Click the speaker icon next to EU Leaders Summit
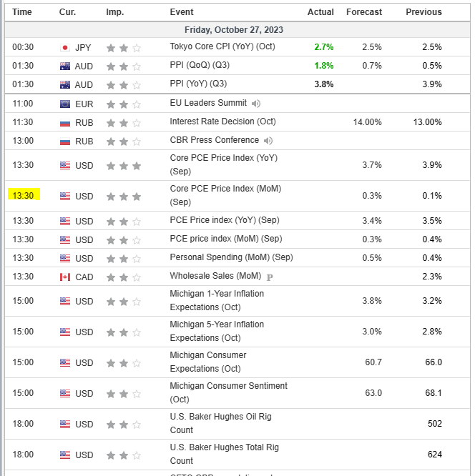The height and width of the screenshot is (476, 475). 256,104
